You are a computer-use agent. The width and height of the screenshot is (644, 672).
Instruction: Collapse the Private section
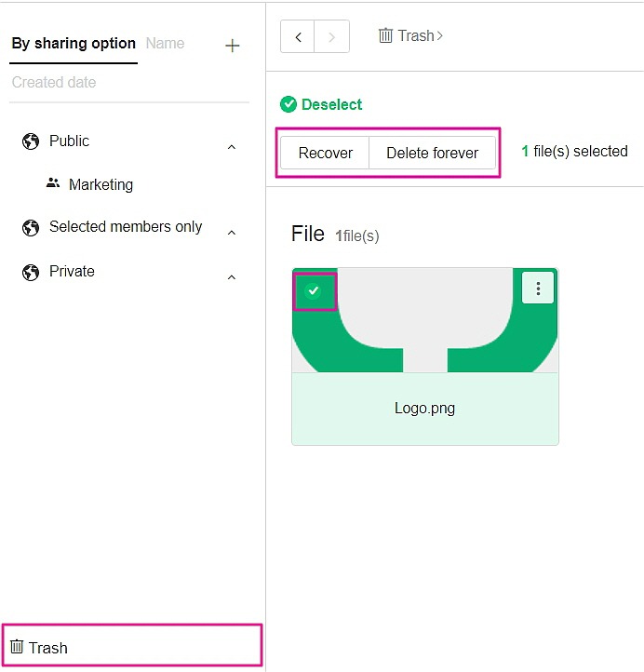[x=232, y=277]
